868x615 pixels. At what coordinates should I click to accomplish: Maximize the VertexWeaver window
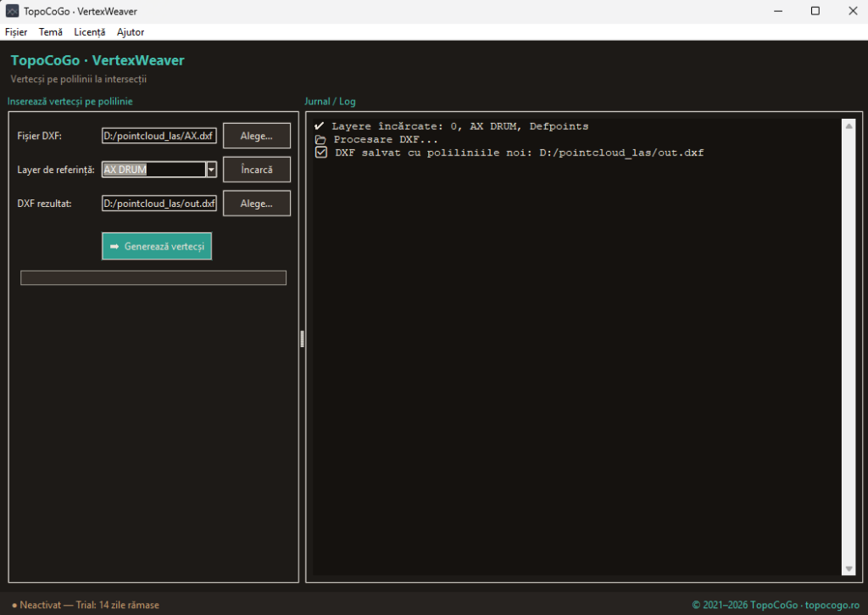click(815, 11)
